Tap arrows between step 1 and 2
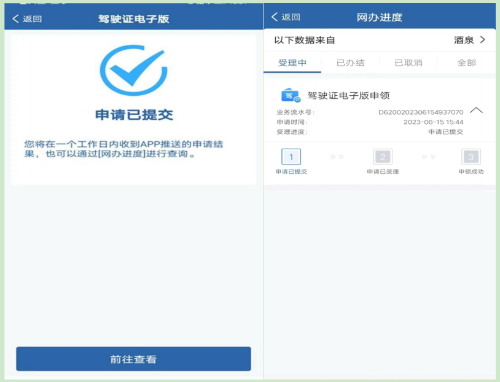The image size is (500, 382). pyautogui.click(x=337, y=157)
